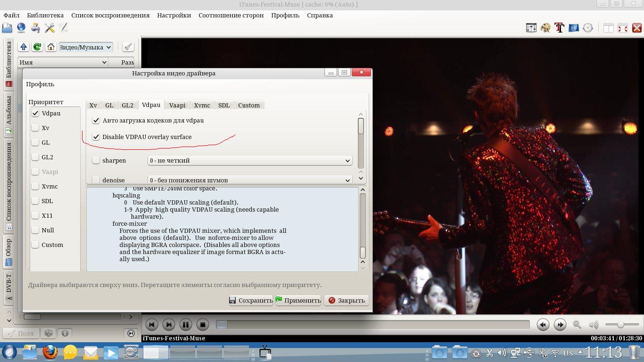Go to the home folder in library

tap(51, 47)
